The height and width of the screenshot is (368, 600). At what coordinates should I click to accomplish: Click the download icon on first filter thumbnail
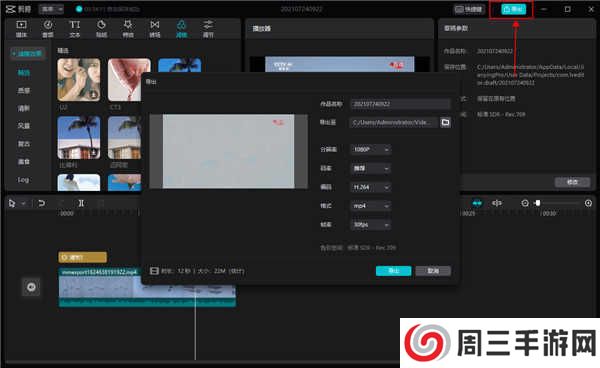click(x=93, y=94)
